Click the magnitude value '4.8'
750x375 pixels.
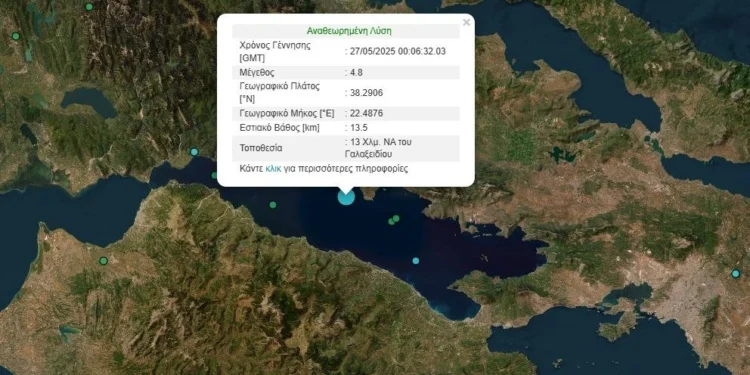(x=356, y=73)
